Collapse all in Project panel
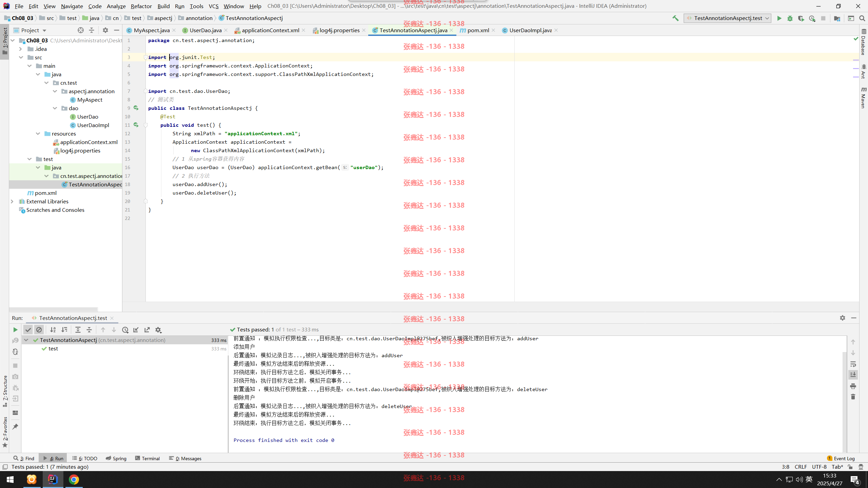Screen dimensions: 868x488 92,30
